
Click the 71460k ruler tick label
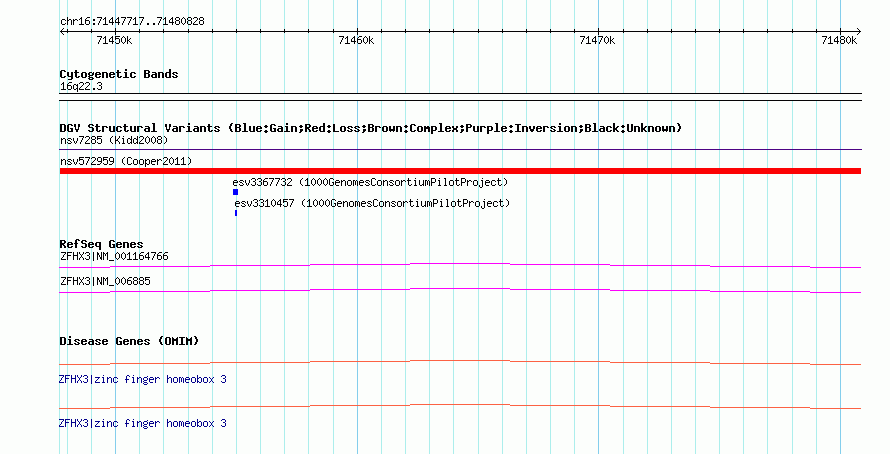tap(356, 40)
